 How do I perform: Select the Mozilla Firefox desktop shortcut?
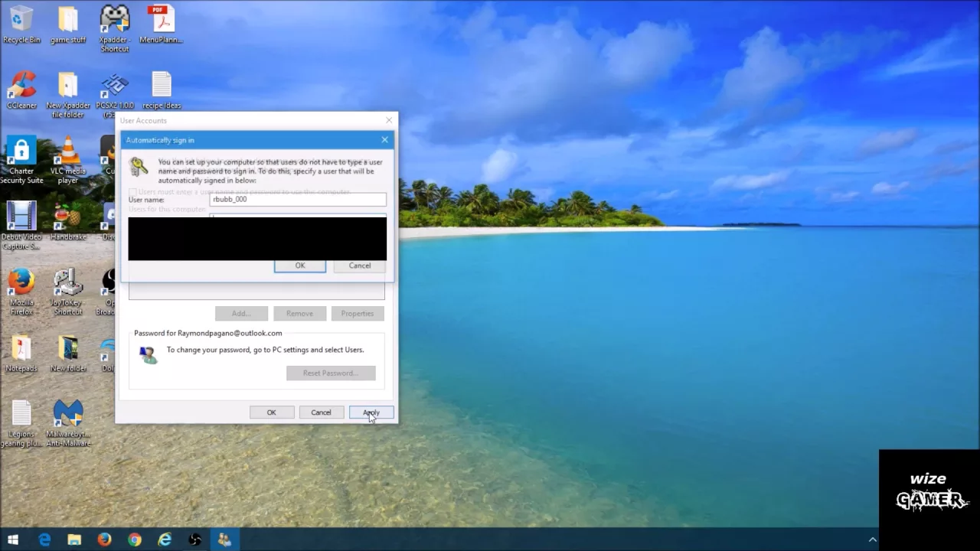[21, 292]
